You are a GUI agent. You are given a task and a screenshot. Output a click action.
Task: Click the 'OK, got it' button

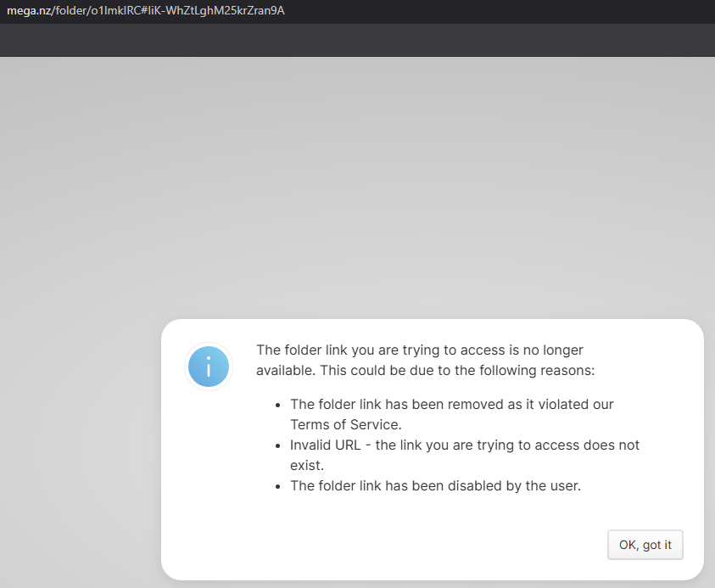(645, 545)
